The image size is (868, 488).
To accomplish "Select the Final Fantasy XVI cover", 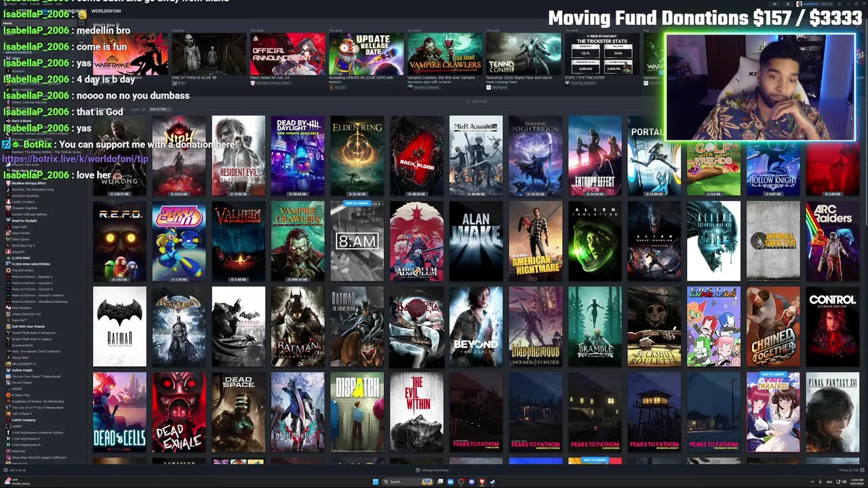I will (833, 412).
